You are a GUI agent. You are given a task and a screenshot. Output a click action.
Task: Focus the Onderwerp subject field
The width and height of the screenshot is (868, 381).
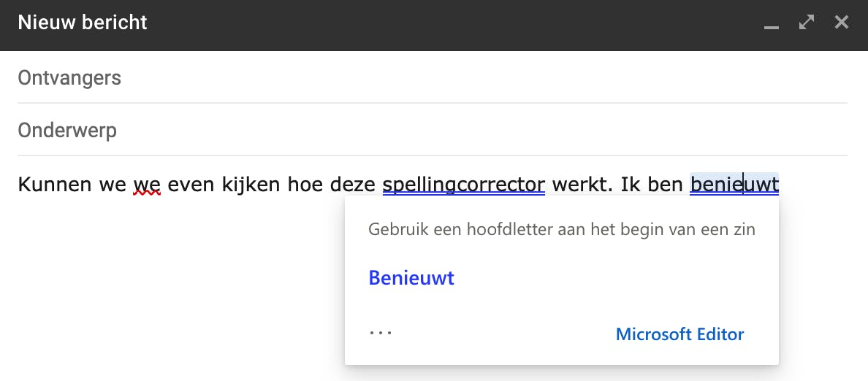(x=431, y=131)
